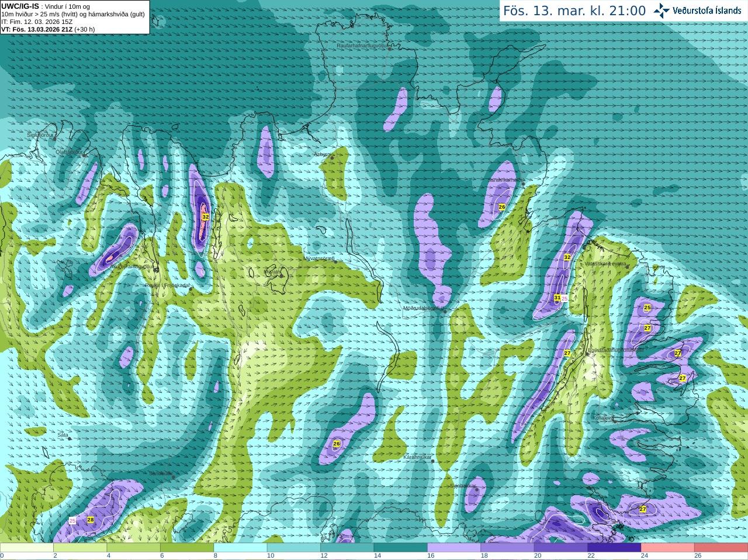Click the Veðurstofa Íslands logo icon
The width and height of the screenshot is (748, 560).
662,11
